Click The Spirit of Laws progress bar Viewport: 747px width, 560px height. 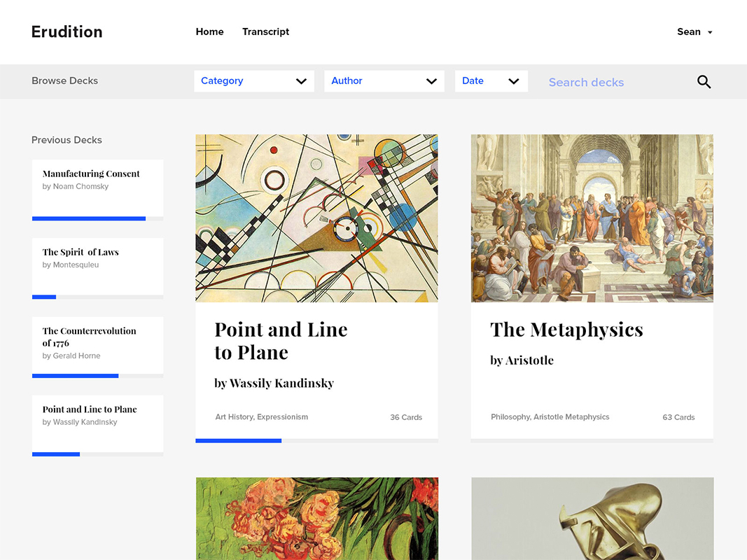click(x=97, y=297)
